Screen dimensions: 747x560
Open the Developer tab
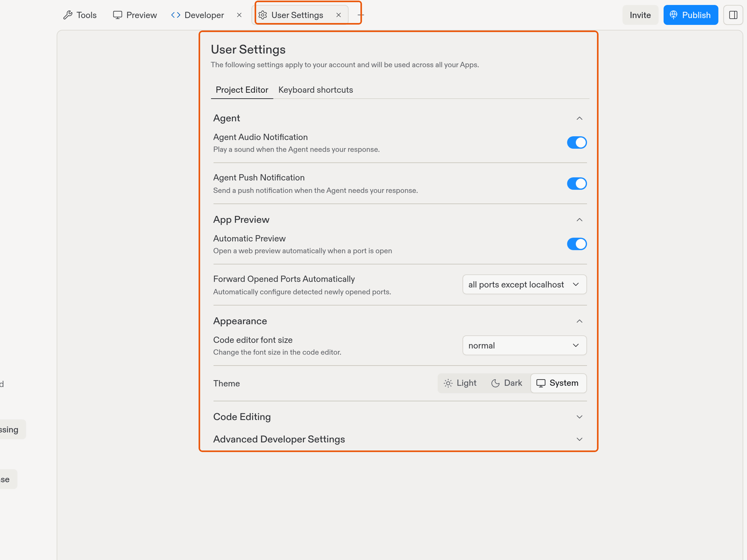pos(198,15)
